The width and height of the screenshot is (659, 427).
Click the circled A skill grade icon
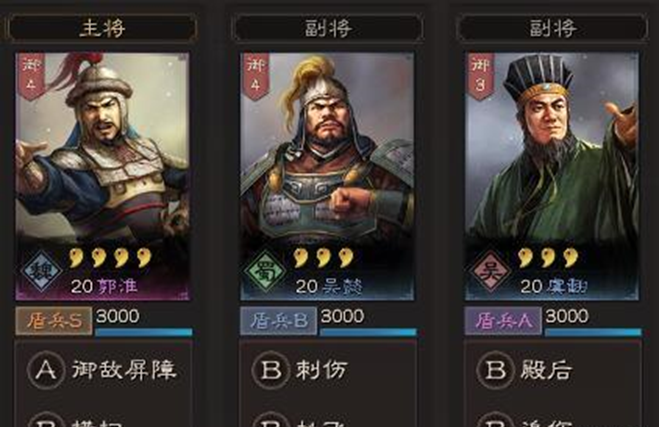point(46,370)
